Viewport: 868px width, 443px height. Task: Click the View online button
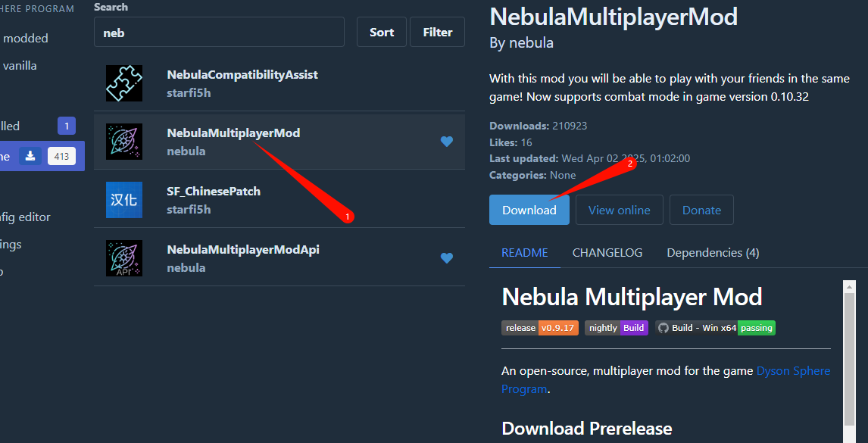pos(620,210)
